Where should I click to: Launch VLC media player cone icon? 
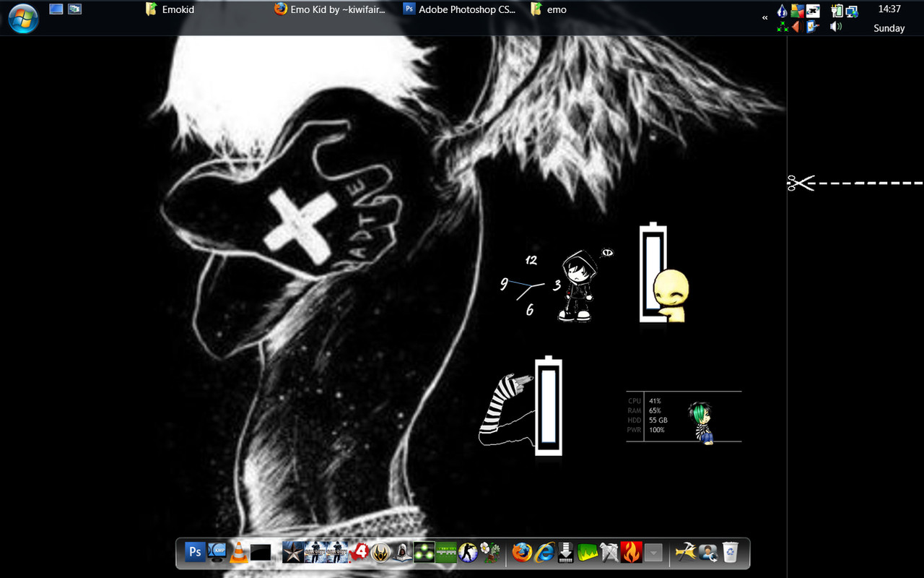pos(239,553)
